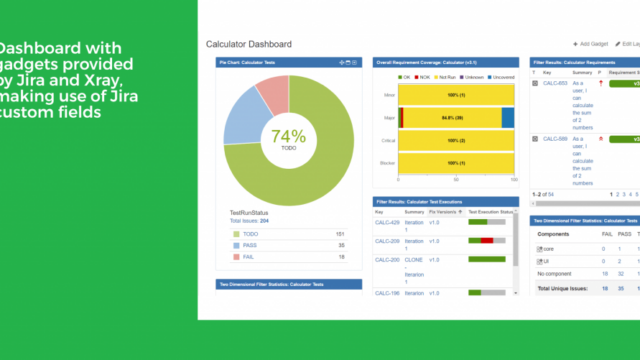Click the UI component icon

coord(540,262)
